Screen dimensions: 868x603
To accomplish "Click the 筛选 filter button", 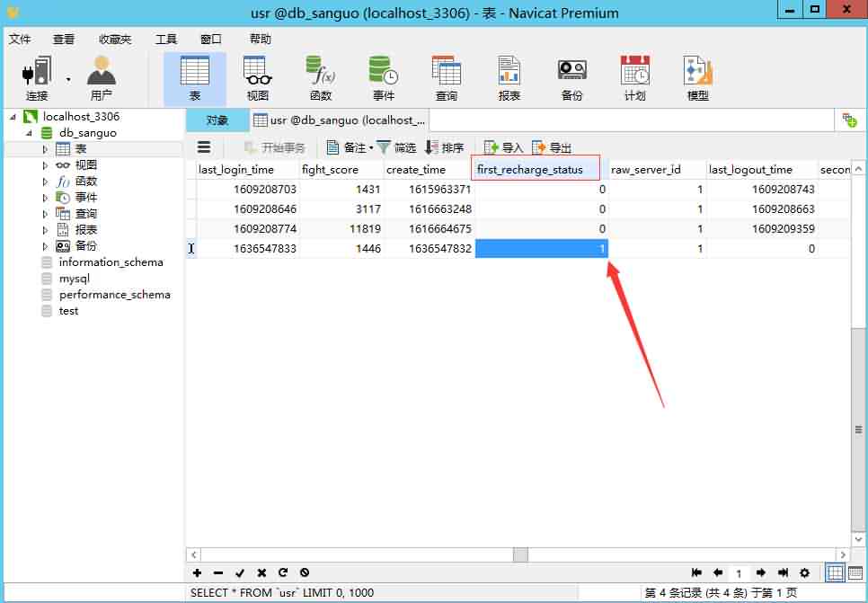I will pyautogui.click(x=396, y=147).
